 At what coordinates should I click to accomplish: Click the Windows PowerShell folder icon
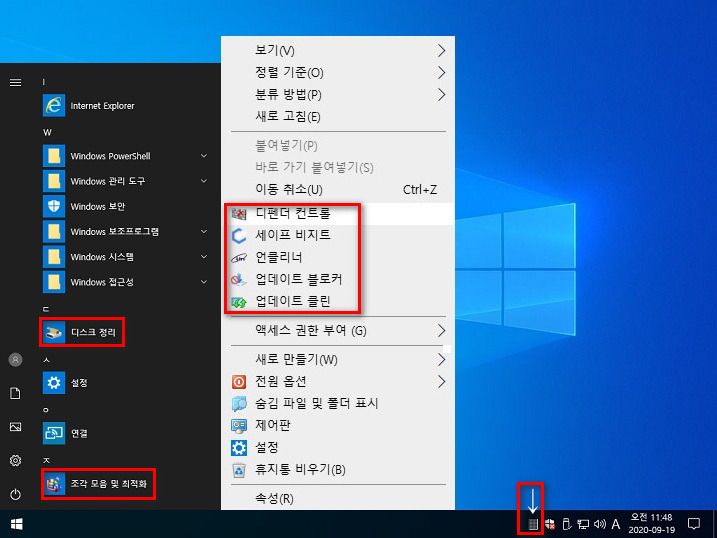[x=54, y=156]
